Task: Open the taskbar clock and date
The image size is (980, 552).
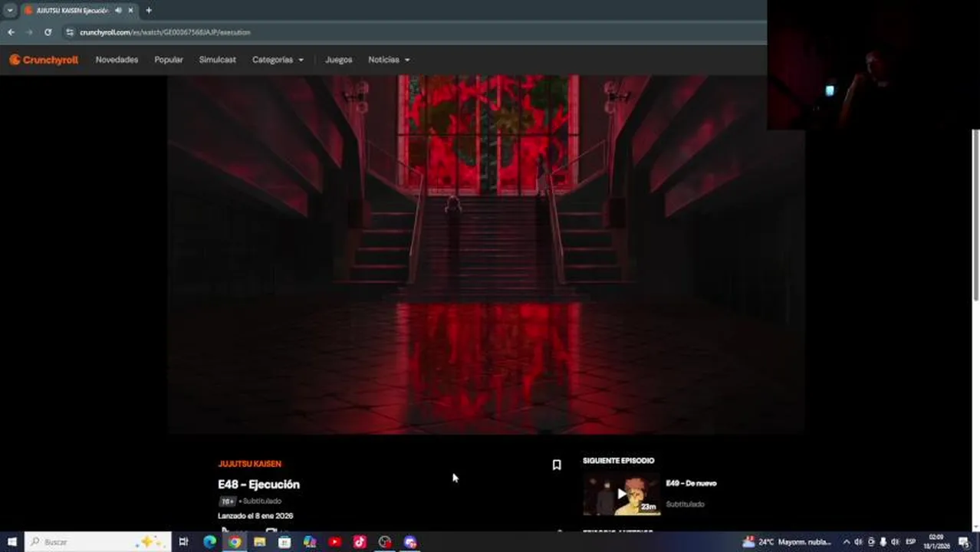Action: (x=936, y=542)
